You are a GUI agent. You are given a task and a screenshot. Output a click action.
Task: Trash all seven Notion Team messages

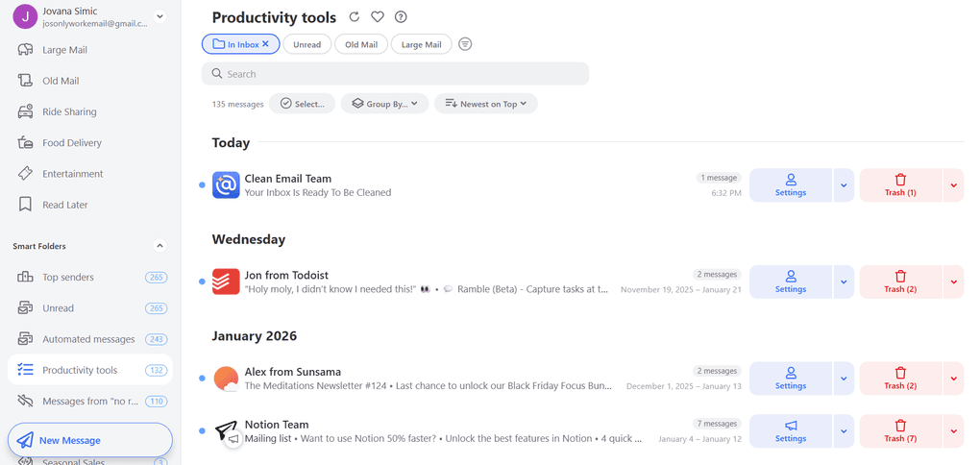point(900,431)
